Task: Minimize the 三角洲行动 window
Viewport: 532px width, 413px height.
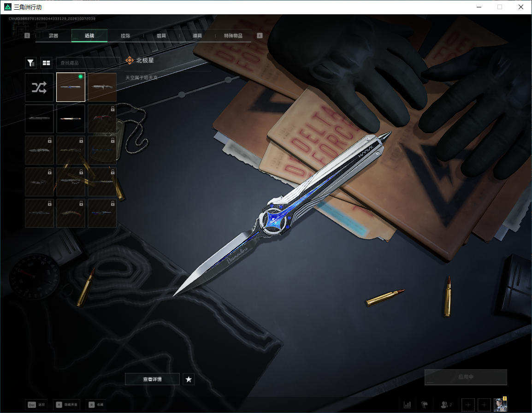Action: tap(479, 7)
